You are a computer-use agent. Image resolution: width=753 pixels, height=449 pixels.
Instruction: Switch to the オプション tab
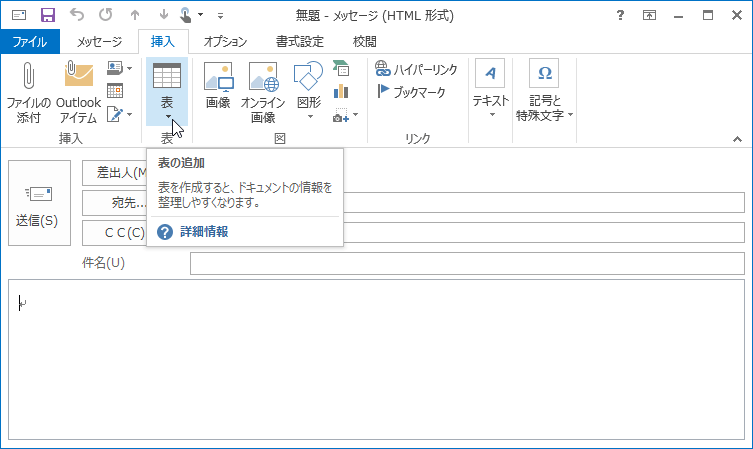(225, 42)
